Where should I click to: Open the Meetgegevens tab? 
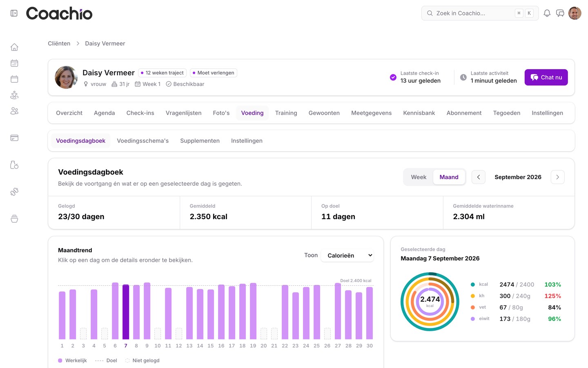(x=371, y=113)
